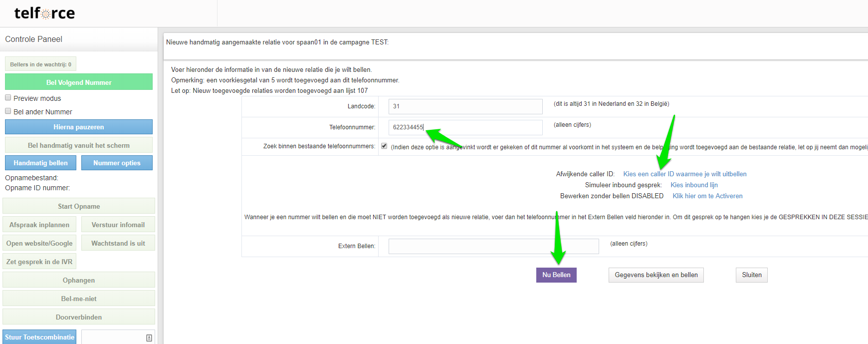Viewport: 868px width, 344px height.
Task: Select Handmatig bellen button
Action: click(x=40, y=163)
